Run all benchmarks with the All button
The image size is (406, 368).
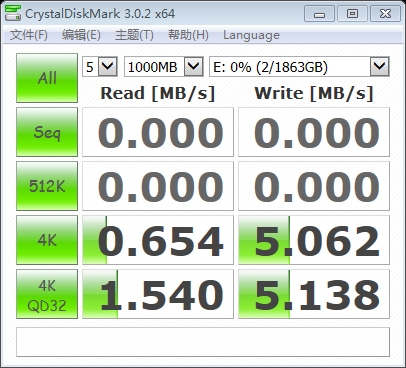point(47,78)
